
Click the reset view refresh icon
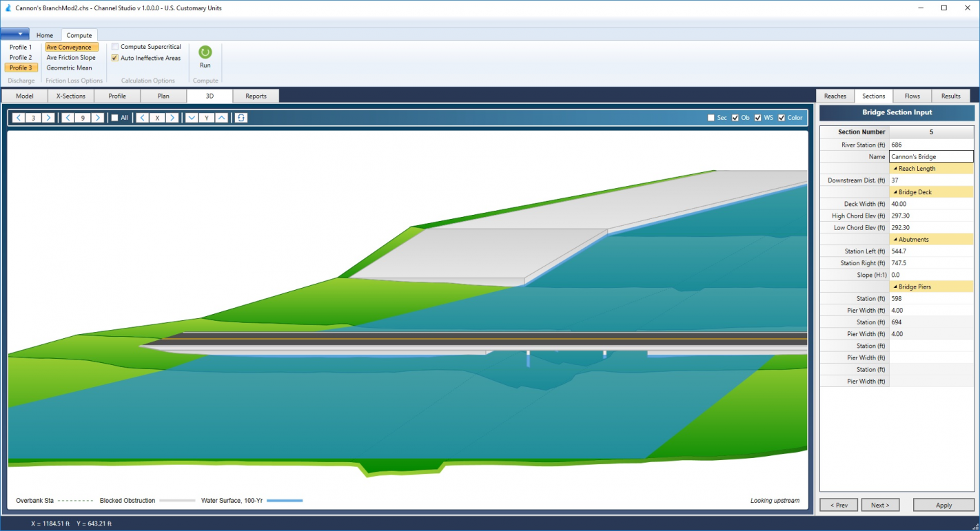[241, 118]
